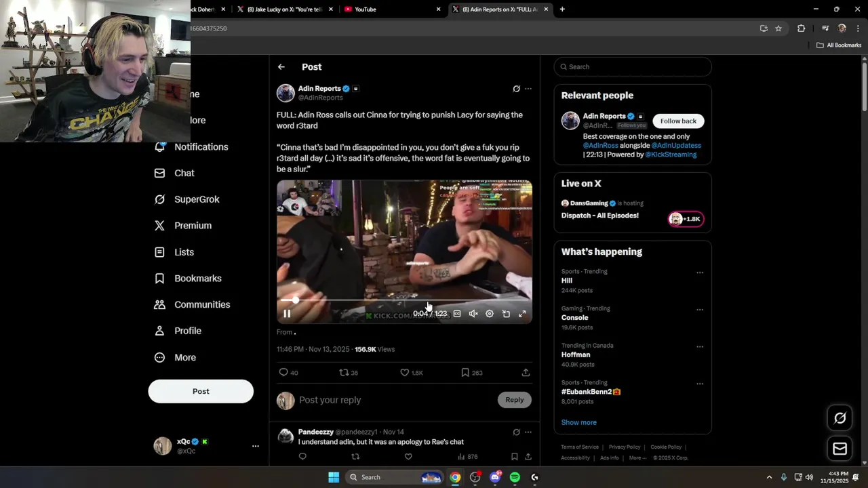Expand video to fullscreen
868x488 pixels.
point(522,314)
